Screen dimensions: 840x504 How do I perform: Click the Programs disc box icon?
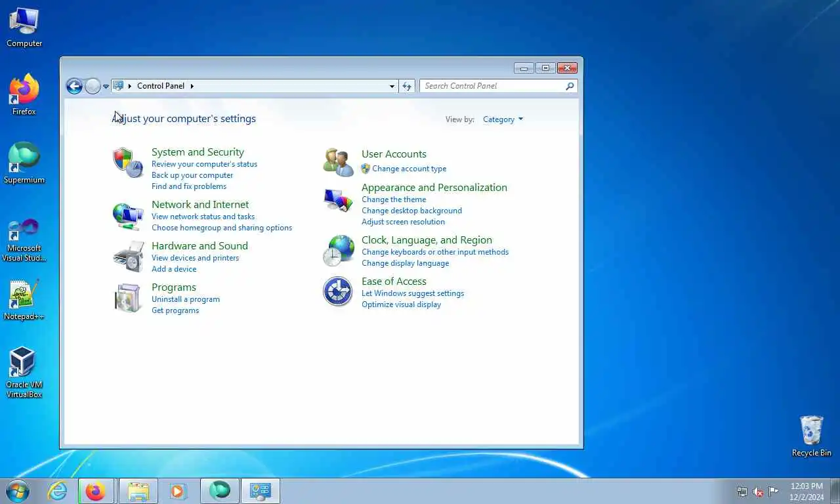tap(128, 298)
